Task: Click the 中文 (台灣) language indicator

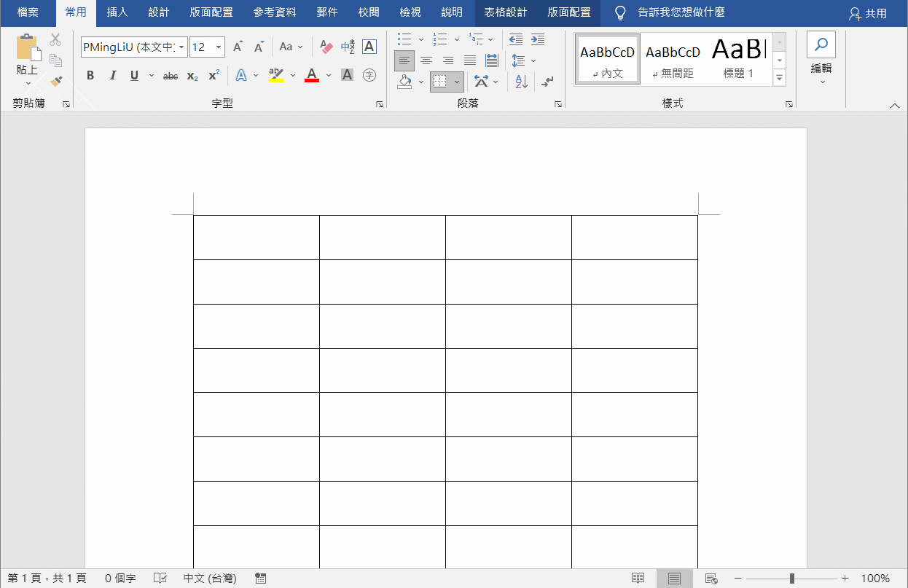Action: [x=209, y=578]
